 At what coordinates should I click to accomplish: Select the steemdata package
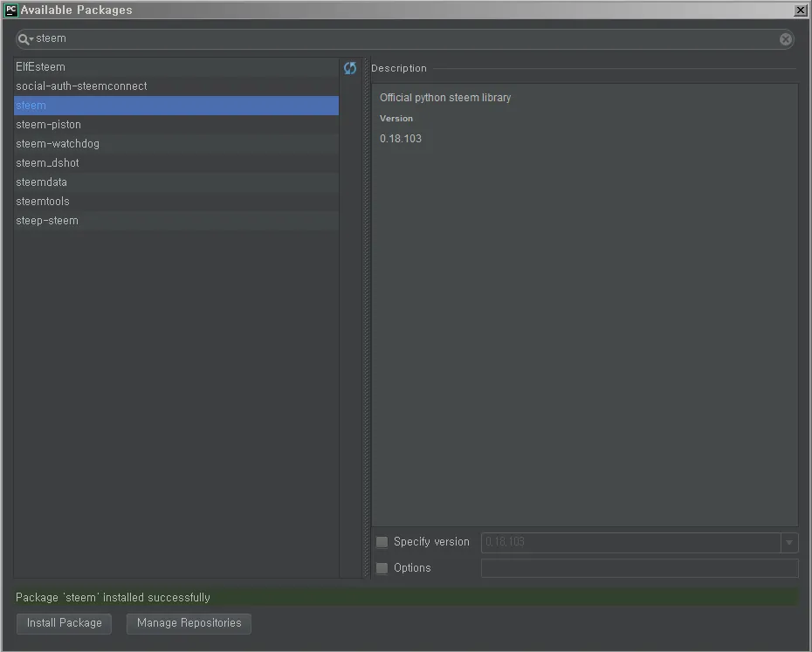(176, 182)
